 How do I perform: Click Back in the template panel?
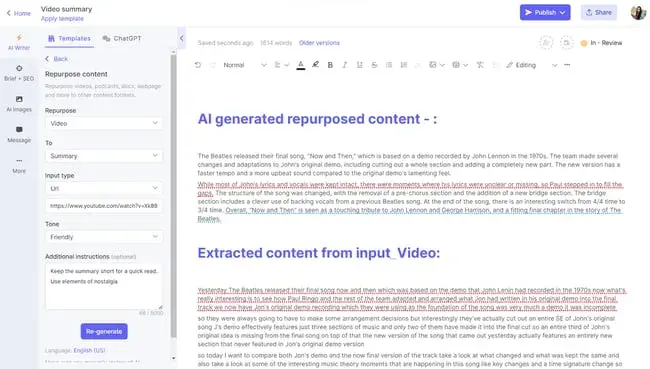click(56, 59)
